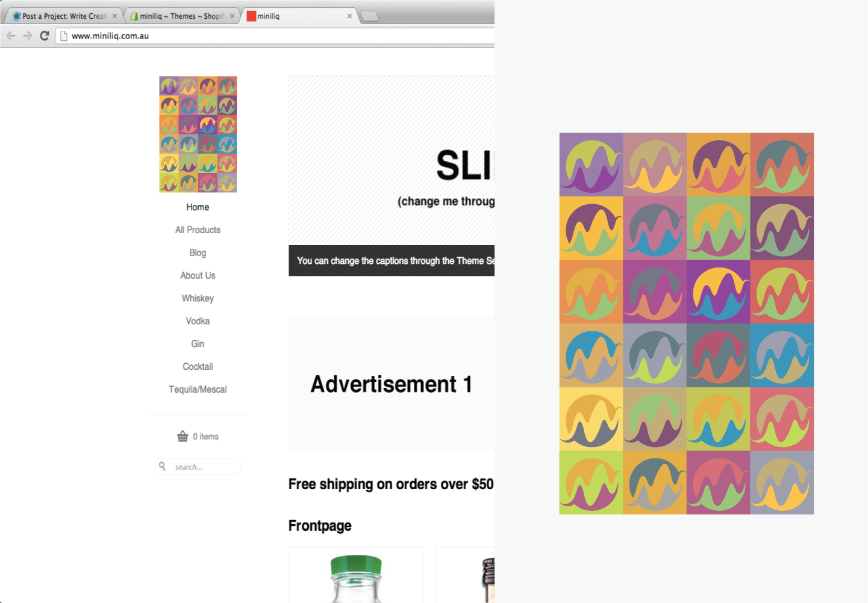The image size is (868, 603).
Task: Click the browser back arrow
Action: coord(11,36)
